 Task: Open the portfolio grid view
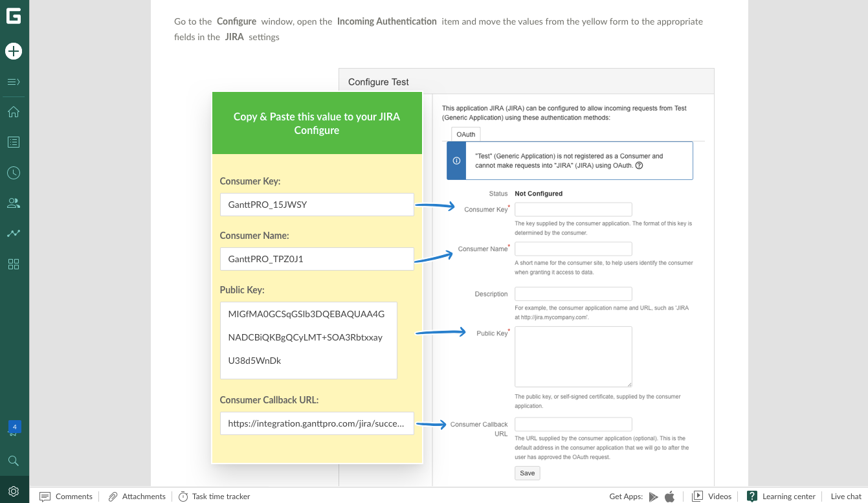click(x=14, y=264)
